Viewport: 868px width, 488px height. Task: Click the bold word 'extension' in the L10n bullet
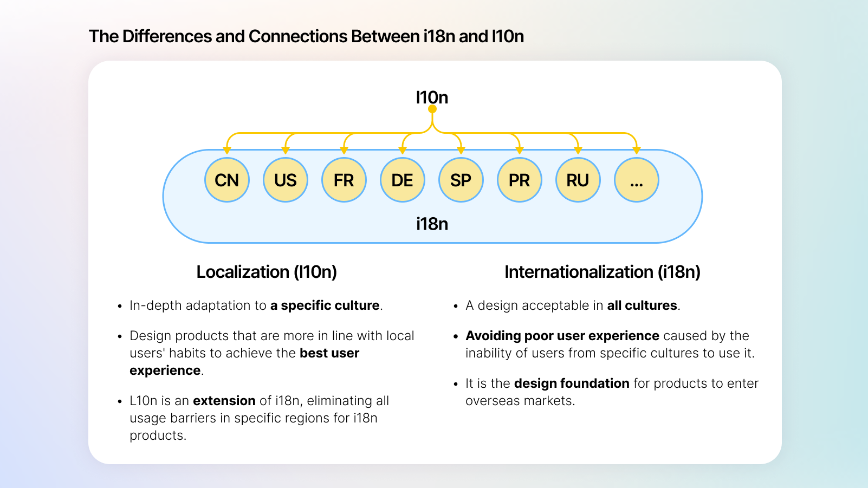click(224, 401)
